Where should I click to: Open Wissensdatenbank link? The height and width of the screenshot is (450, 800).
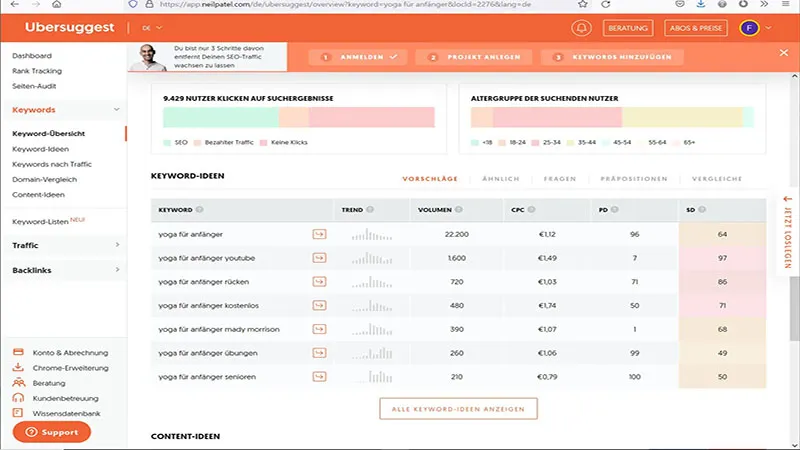(x=66, y=413)
